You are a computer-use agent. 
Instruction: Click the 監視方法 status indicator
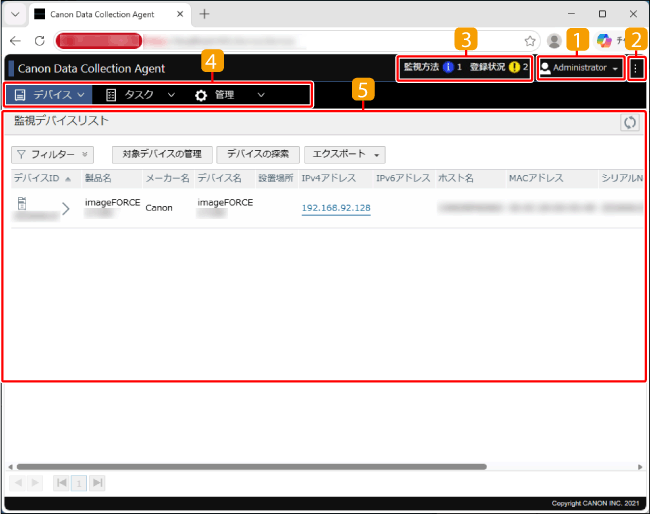pyautogui.click(x=433, y=67)
